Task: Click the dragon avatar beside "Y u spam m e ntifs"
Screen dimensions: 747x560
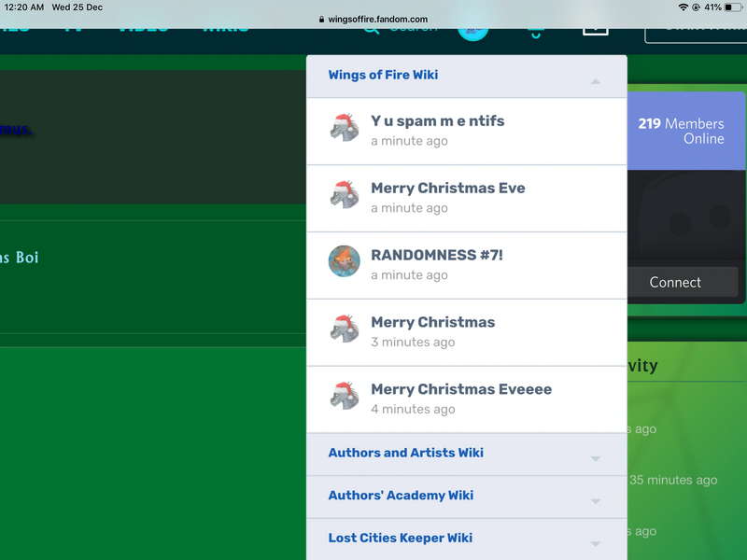Action: click(344, 127)
